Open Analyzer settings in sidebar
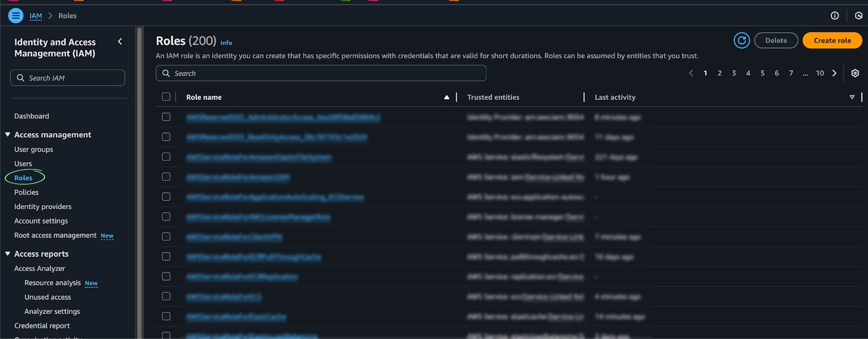This screenshot has height=339, width=868. tap(52, 311)
